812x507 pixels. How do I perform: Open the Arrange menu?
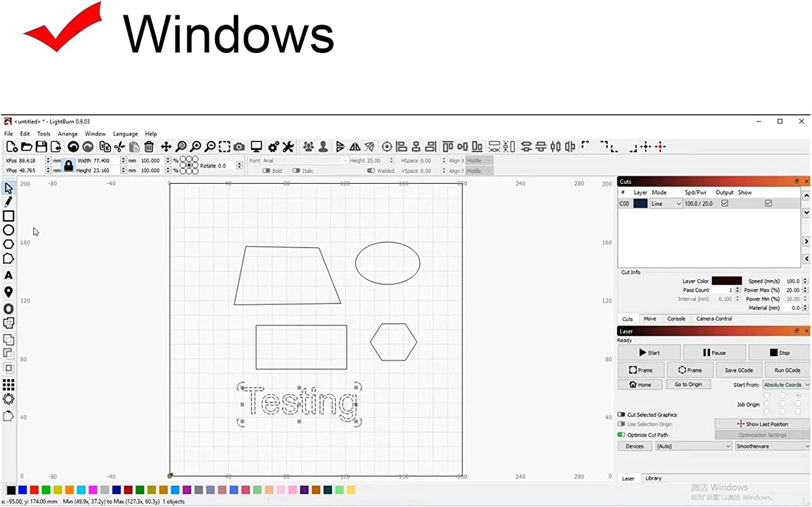point(68,134)
